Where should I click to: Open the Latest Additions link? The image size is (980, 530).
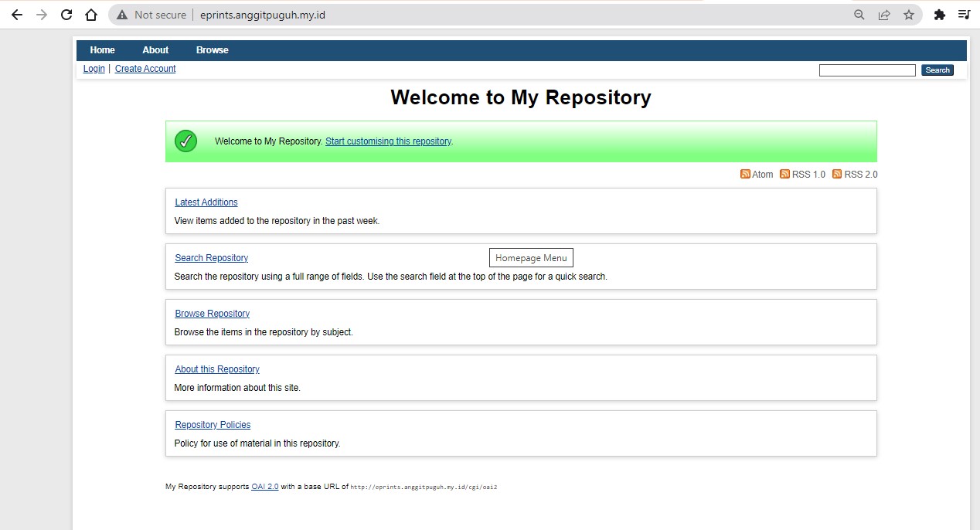coord(206,202)
